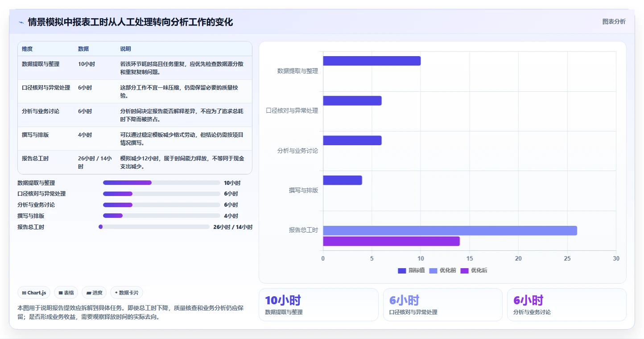Select the 进度 tag chip
The image size is (644, 339).
94,293
